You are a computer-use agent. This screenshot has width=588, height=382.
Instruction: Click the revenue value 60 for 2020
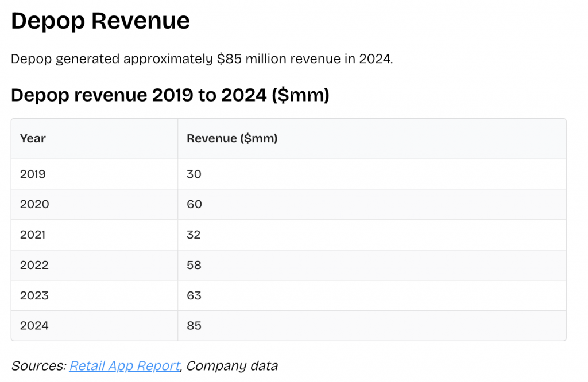[x=194, y=204]
